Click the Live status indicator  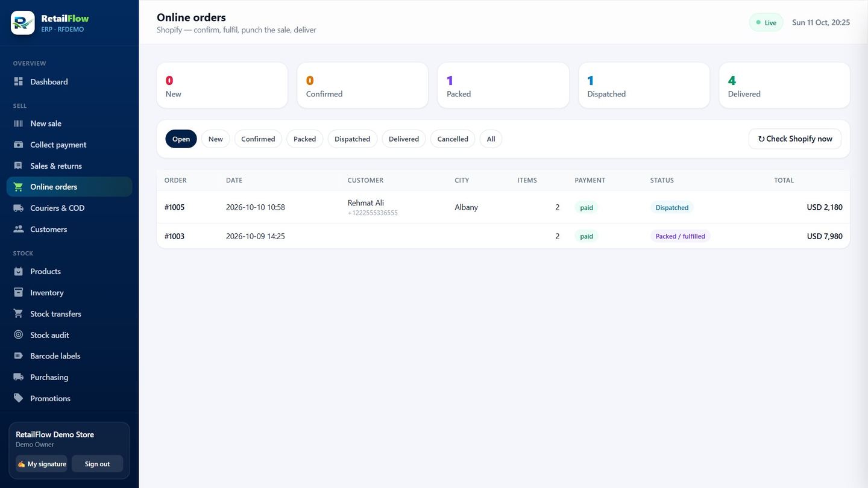tap(766, 22)
